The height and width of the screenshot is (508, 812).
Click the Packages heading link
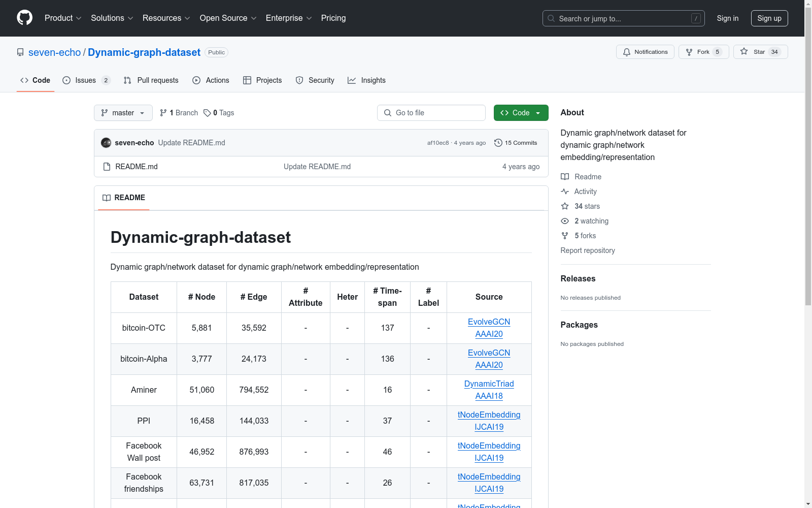[x=579, y=325]
